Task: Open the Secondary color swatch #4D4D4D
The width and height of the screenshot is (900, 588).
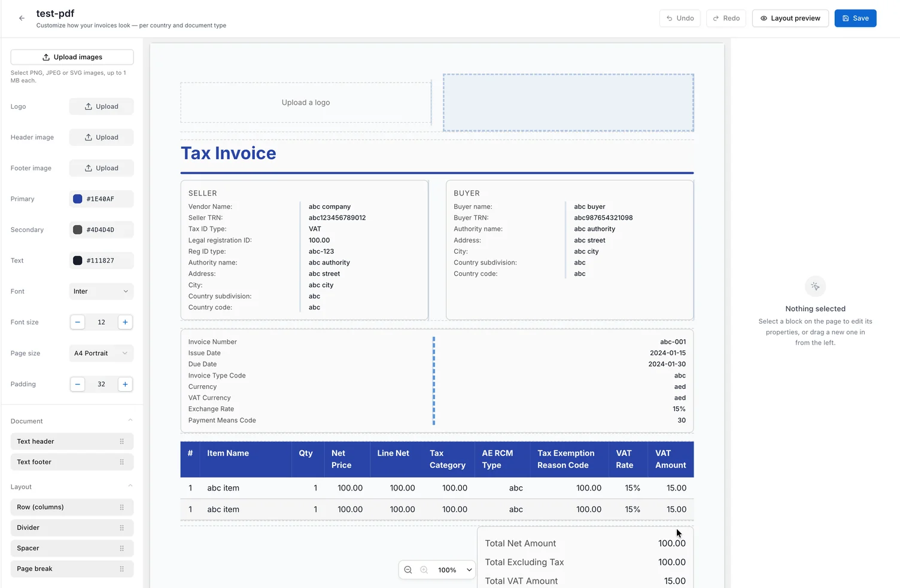Action: tap(78, 230)
